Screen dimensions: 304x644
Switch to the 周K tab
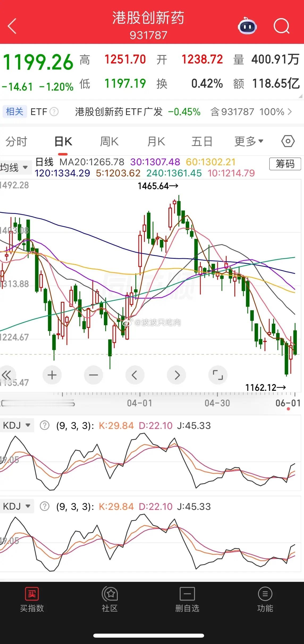coord(109,141)
